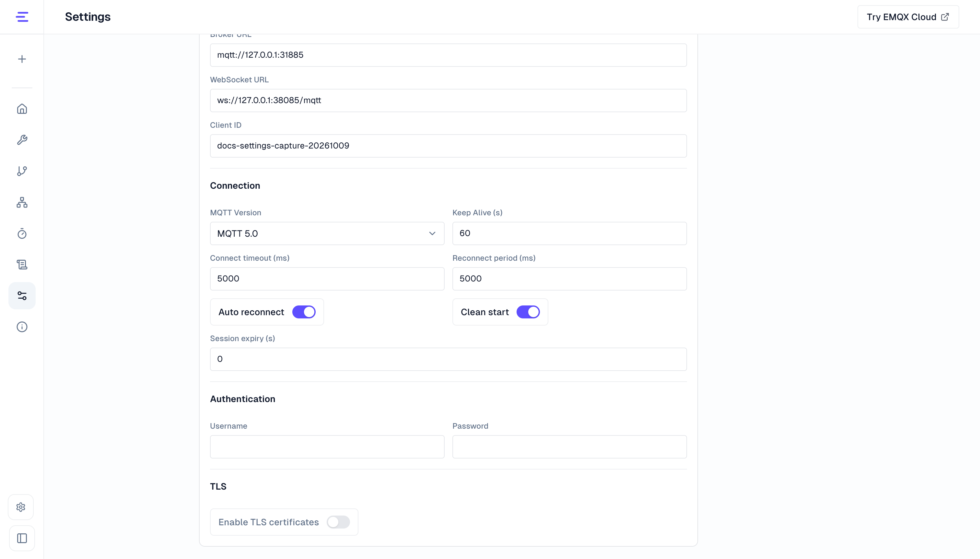Click the Password input field

click(569, 447)
